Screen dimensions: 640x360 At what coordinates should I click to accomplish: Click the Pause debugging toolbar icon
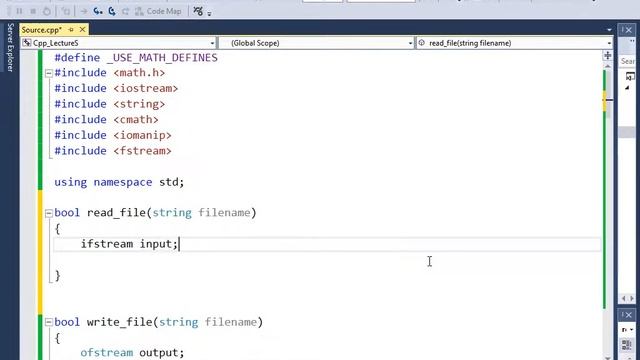pyautogui.click(x=19, y=11)
